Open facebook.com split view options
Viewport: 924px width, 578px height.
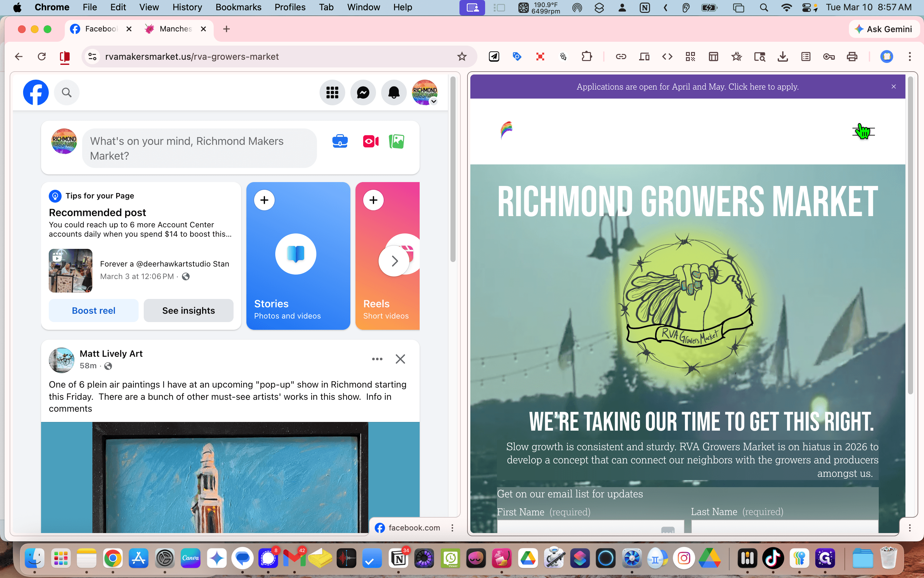[x=452, y=528]
